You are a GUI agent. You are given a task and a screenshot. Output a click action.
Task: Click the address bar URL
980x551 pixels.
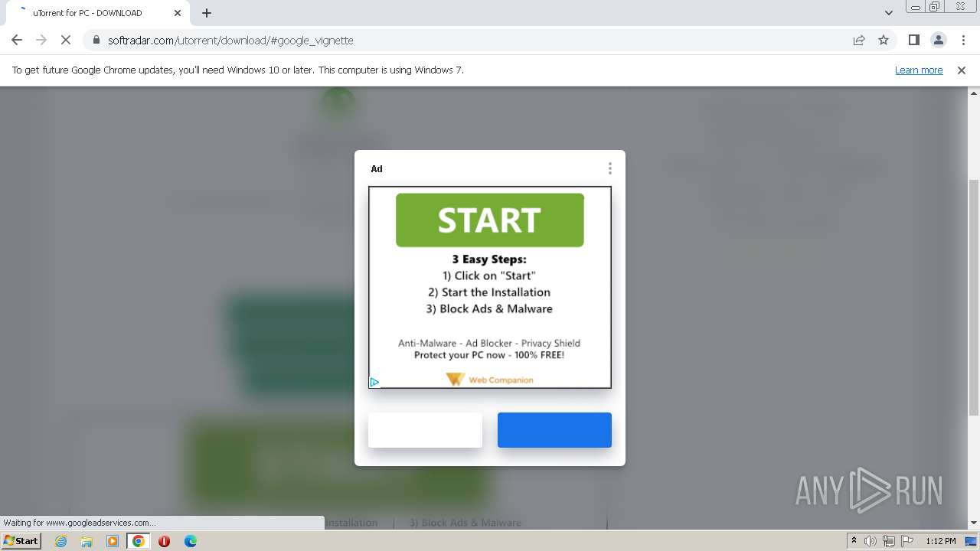(x=230, y=40)
